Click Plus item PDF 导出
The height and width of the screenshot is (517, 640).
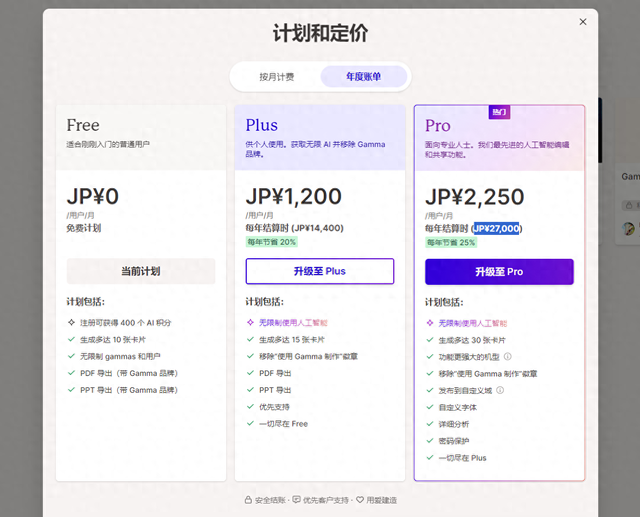pyautogui.click(x=275, y=373)
